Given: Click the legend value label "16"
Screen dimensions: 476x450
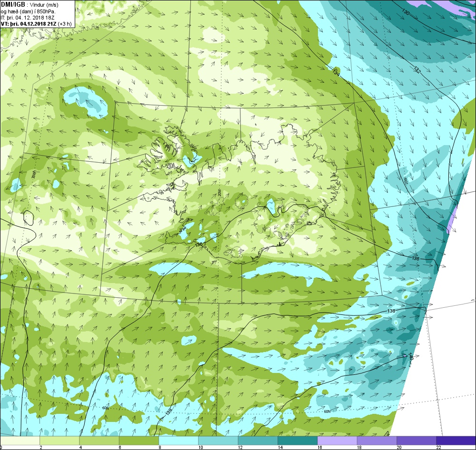Looking at the screenshot, I should pos(320,447).
